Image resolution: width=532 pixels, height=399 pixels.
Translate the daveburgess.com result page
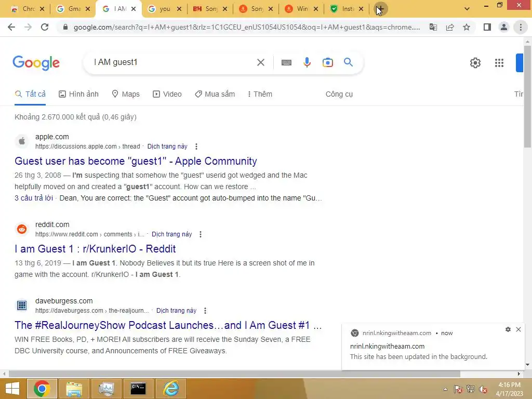176,311
